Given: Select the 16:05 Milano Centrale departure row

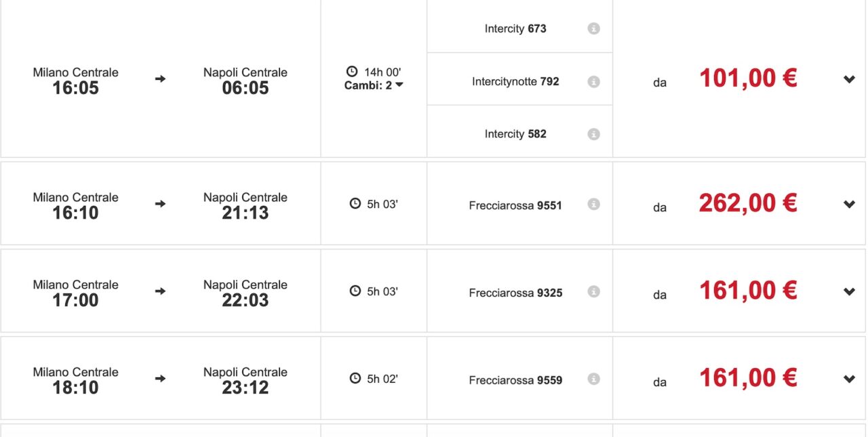Looking at the screenshot, I should [x=161, y=79].
